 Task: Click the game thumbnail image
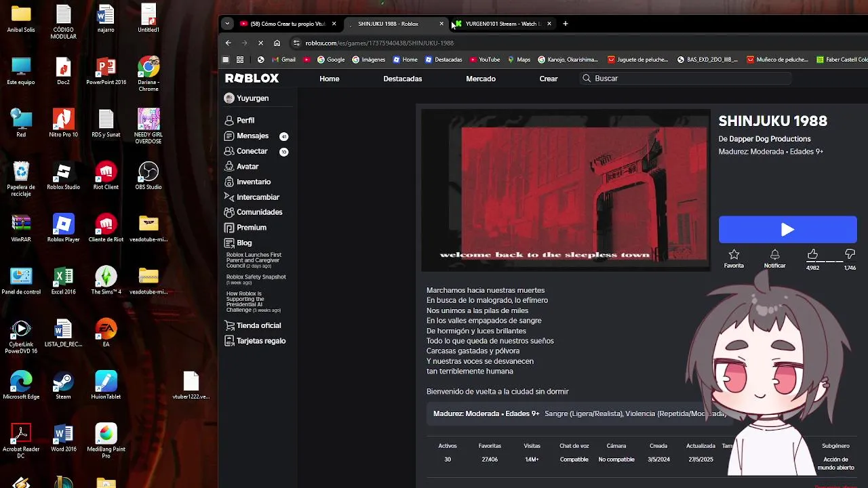point(566,189)
